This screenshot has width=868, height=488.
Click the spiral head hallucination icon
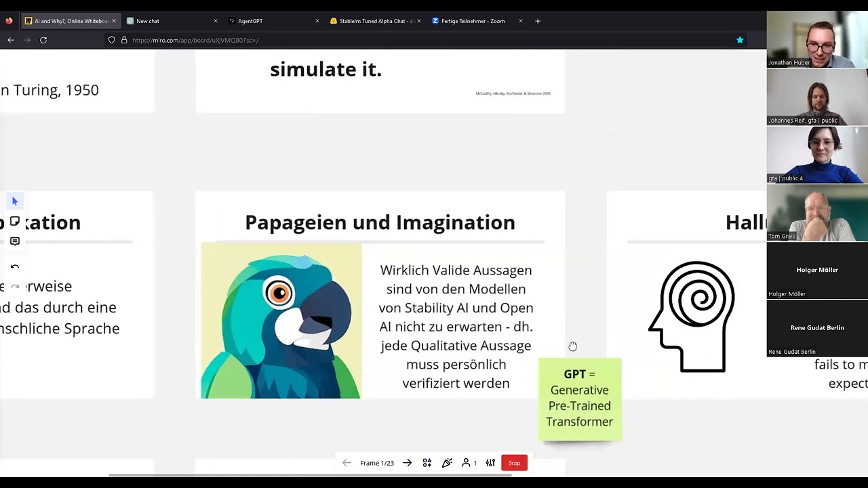[x=692, y=317]
